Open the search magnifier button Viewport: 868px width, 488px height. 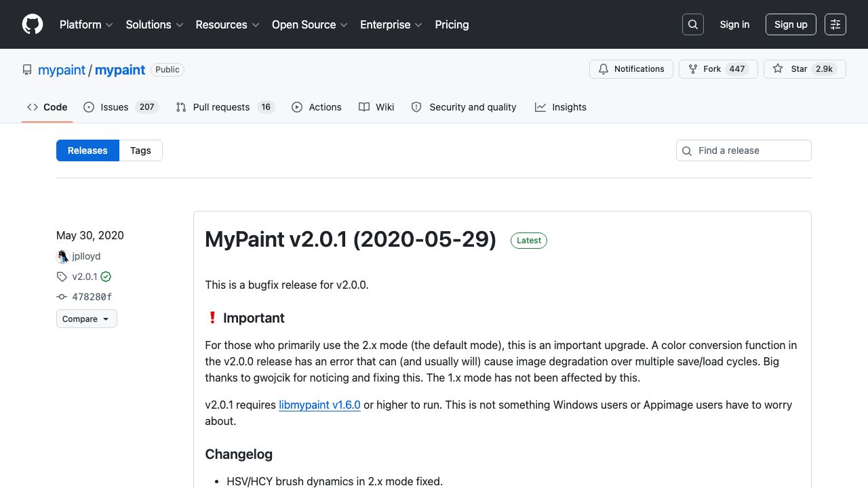(x=693, y=24)
